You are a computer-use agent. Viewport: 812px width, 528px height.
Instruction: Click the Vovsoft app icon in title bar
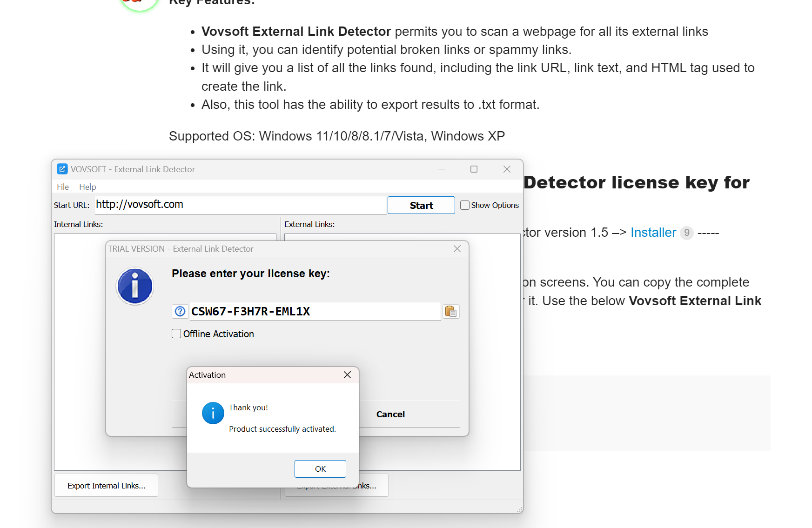point(62,169)
